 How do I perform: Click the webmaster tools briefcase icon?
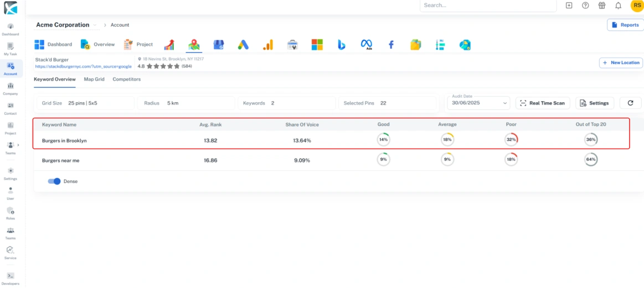click(292, 45)
